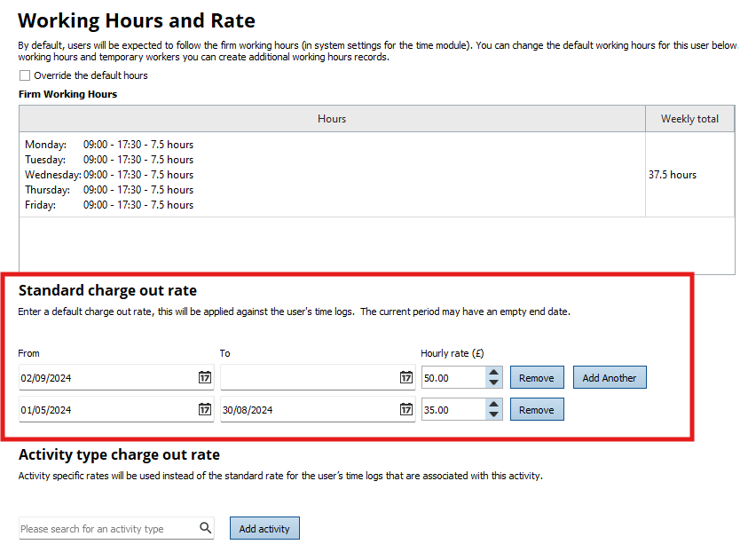Open calendar picker for 02/09/2024 From date
This screenshot has height=560, width=740.
pyautogui.click(x=204, y=378)
